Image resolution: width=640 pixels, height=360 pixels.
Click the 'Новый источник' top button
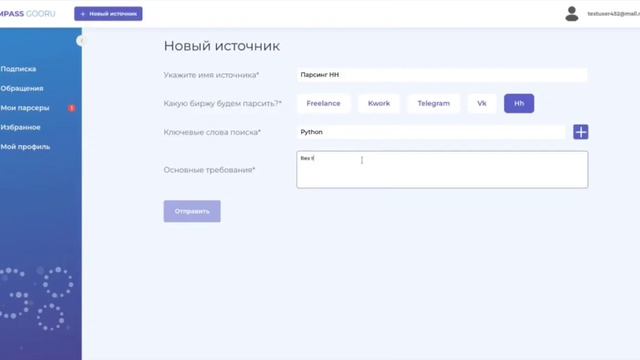(x=108, y=14)
